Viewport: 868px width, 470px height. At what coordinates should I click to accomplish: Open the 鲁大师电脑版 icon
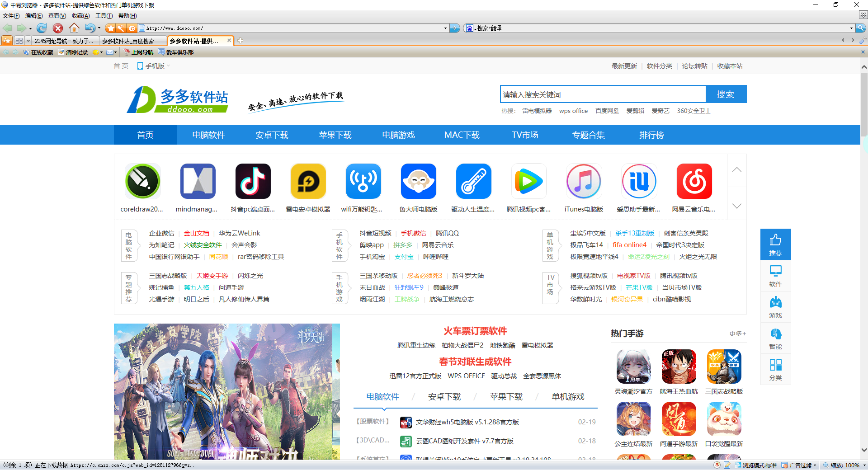418,181
